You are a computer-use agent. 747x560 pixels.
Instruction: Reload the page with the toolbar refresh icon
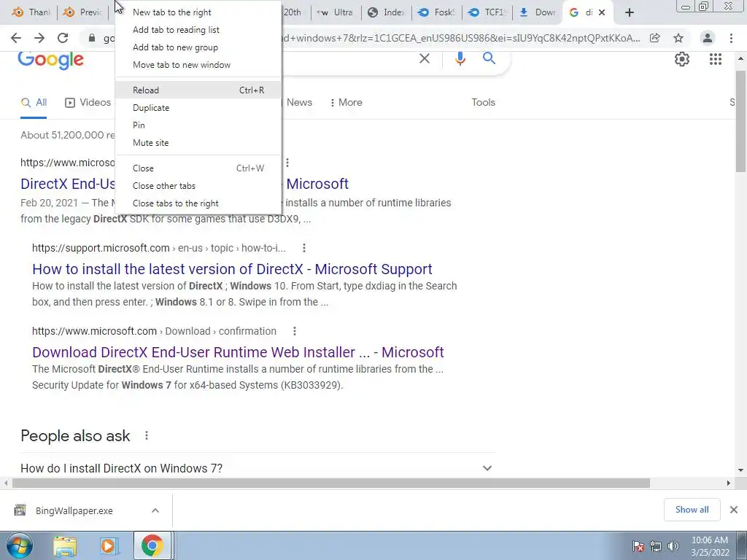click(63, 38)
